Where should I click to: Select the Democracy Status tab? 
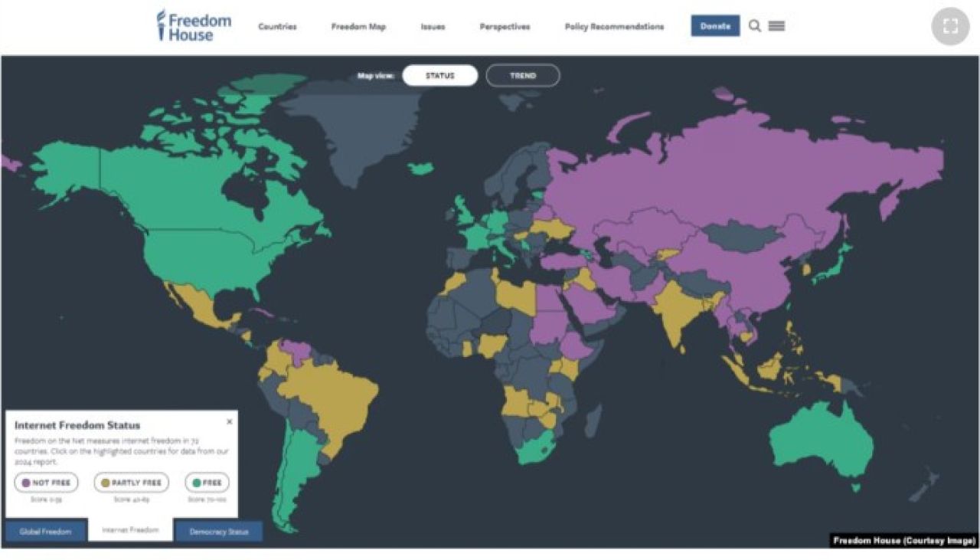218,531
